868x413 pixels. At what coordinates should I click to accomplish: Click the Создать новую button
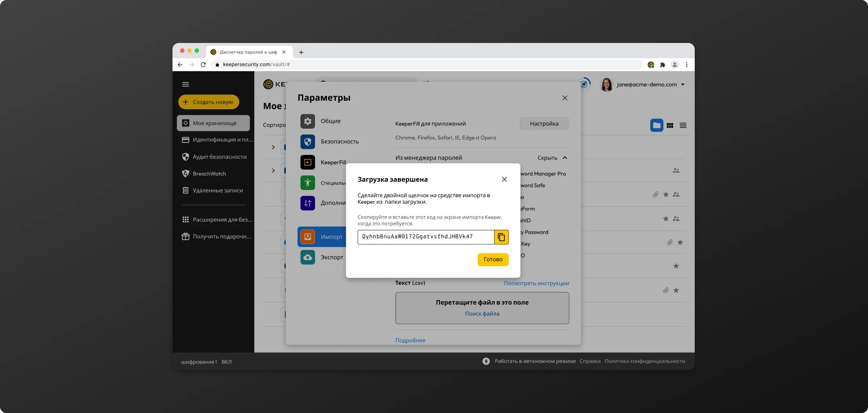click(x=208, y=102)
